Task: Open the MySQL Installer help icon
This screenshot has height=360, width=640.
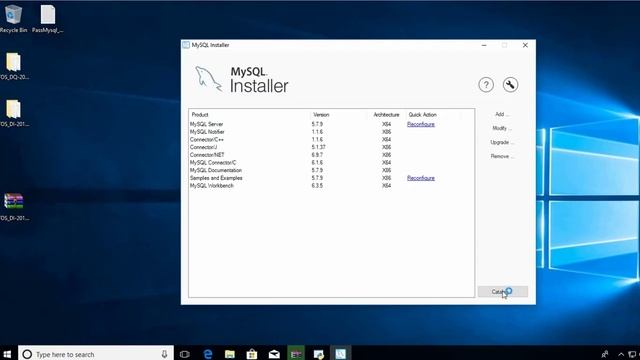Action: tap(486, 85)
